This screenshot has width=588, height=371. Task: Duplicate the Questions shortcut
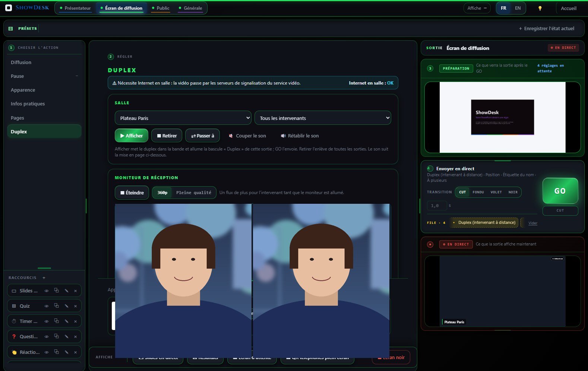click(x=56, y=336)
